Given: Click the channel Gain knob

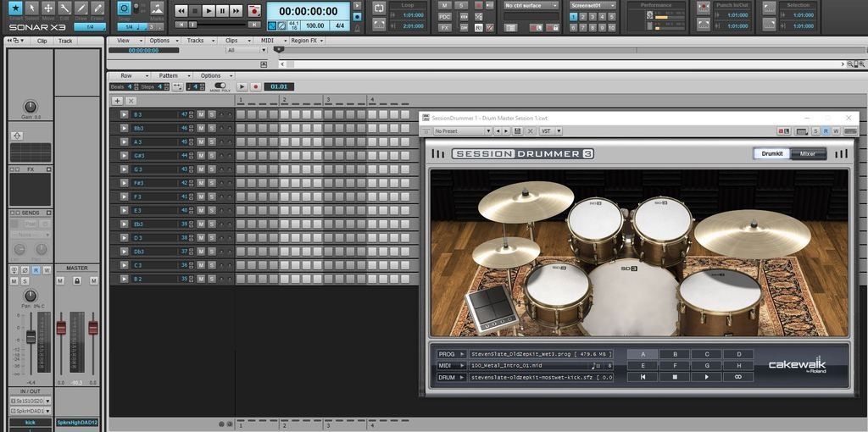Looking at the screenshot, I should 31,107.
